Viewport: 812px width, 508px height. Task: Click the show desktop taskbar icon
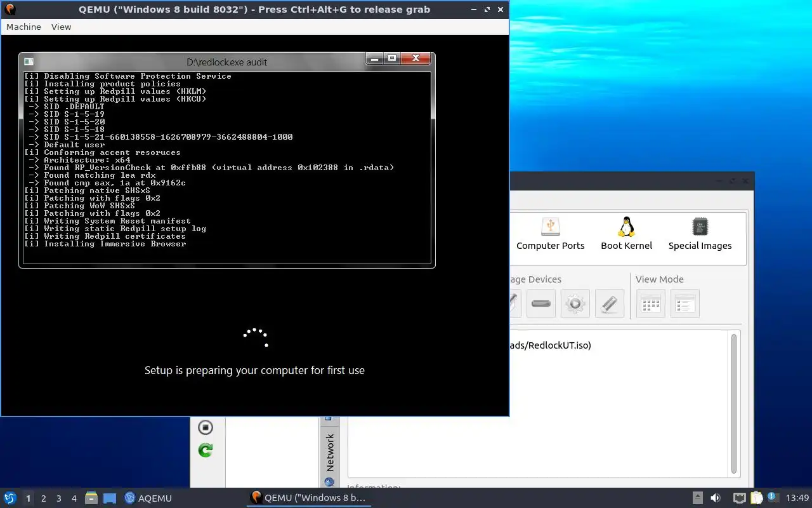[x=110, y=498]
